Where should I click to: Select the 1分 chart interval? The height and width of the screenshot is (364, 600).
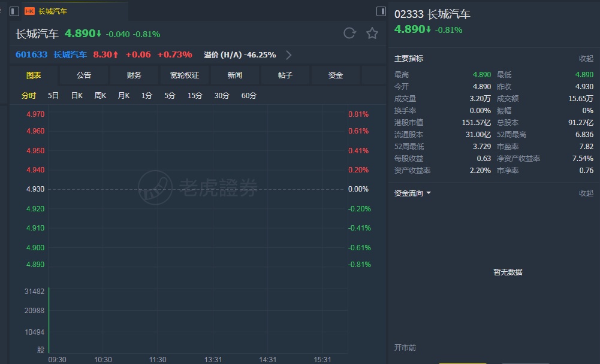[x=147, y=96]
